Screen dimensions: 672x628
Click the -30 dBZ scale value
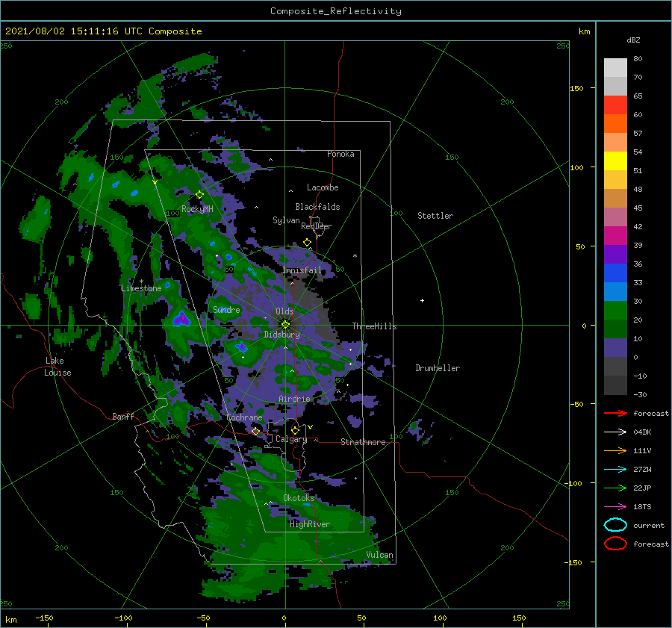(640, 394)
